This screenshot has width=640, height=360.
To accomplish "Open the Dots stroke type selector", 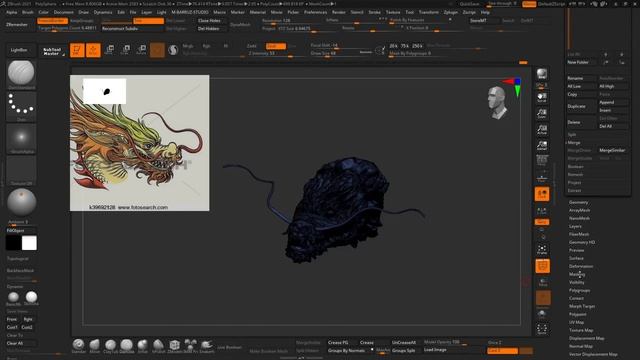I will click(x=21, y=106).
